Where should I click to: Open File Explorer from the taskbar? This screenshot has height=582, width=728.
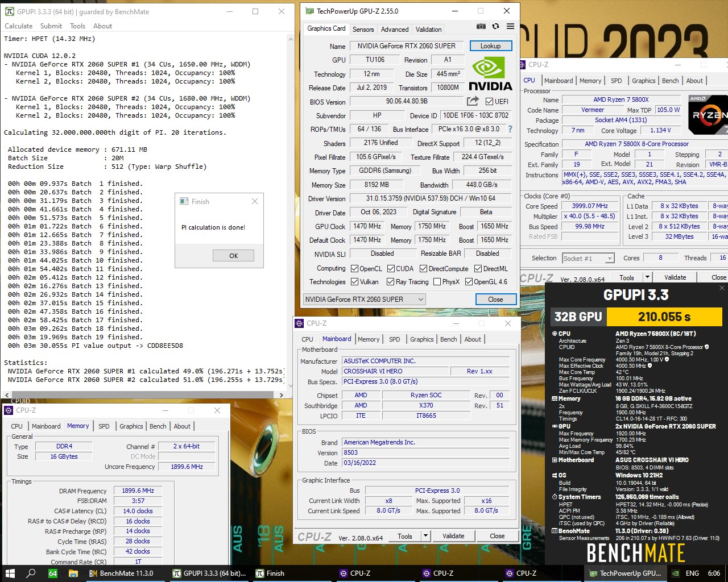[73, 573]
